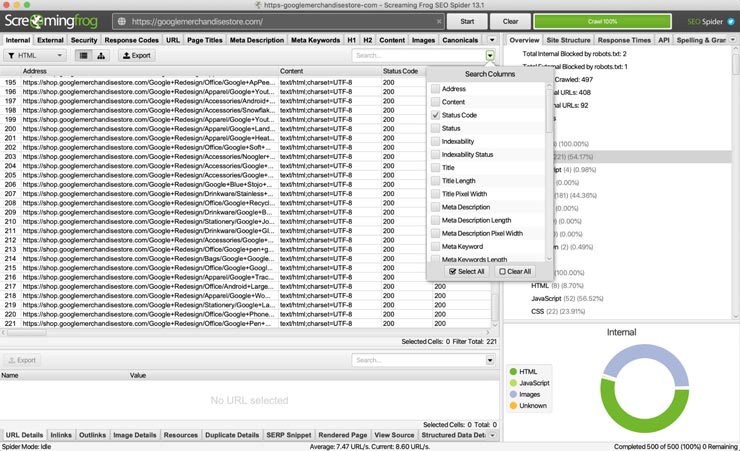
Task: Open the Rendered Page tab
Action: [343, 435]
